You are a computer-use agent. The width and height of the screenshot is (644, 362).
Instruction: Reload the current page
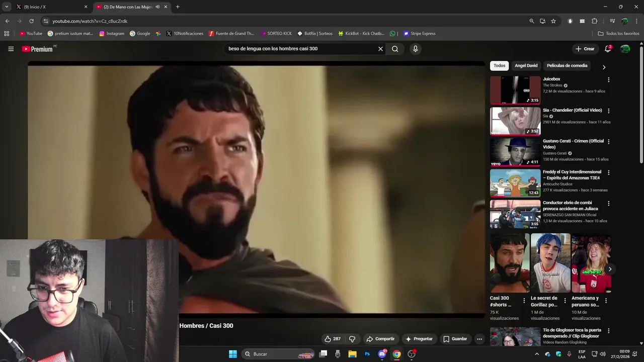[31, 21]
